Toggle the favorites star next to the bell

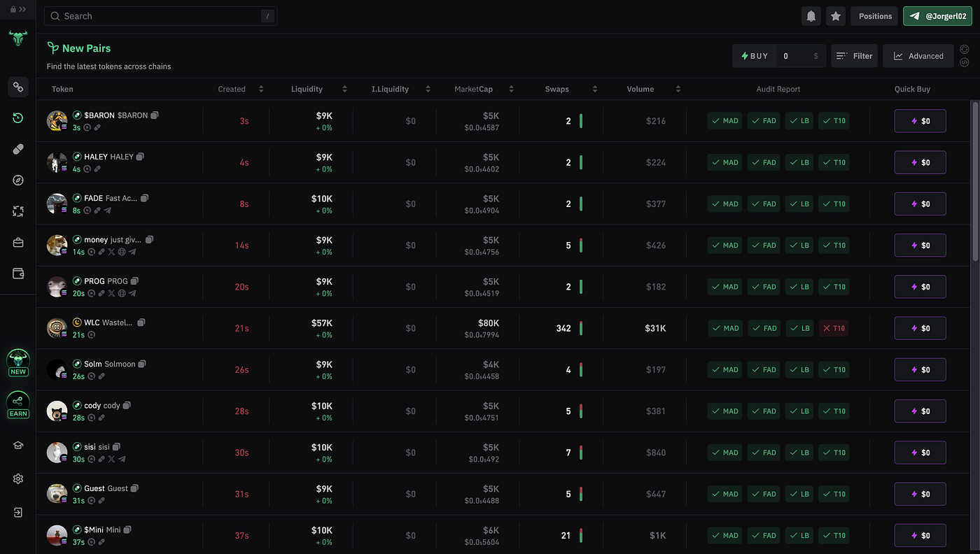[835, 15]
